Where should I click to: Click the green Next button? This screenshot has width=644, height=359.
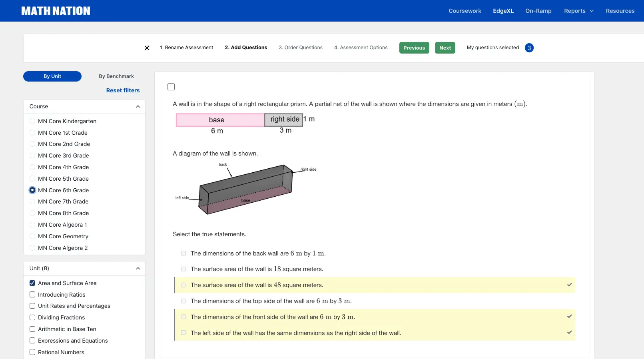[x=445, y=48]
